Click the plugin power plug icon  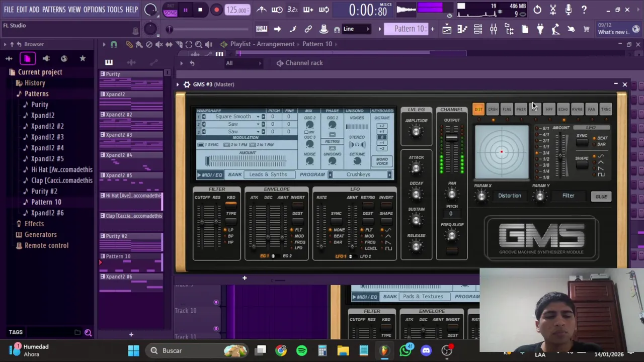tap(540, 29)
